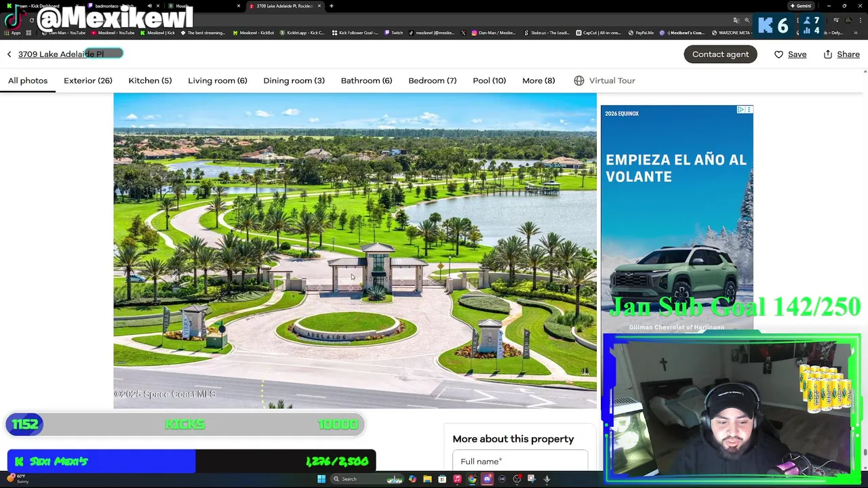This screenshot has width=868, height=488.
Task: Open the Stake.us bookmark
Action: [547, 33]
